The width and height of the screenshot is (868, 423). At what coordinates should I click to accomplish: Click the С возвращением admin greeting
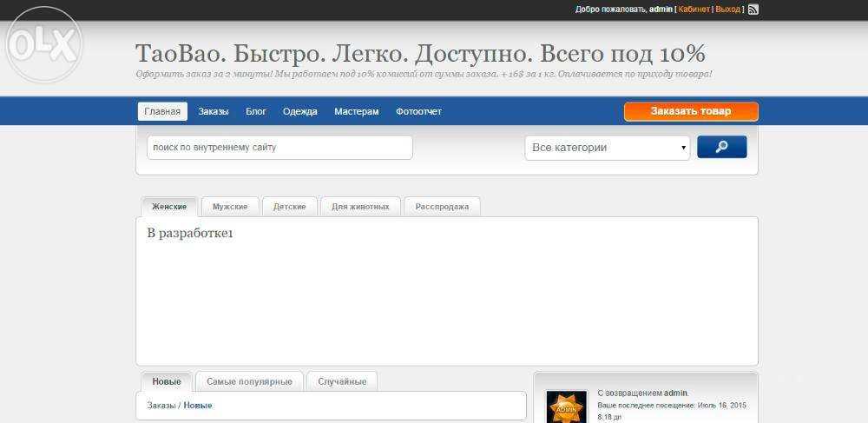[643, 393]
